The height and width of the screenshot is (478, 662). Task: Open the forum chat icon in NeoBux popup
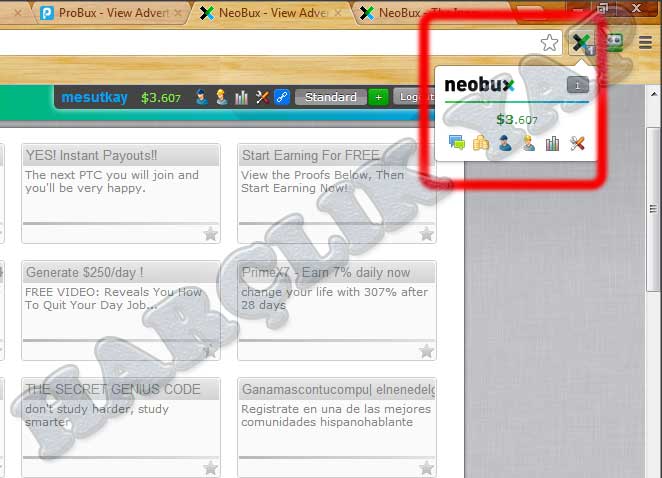click(x=457, y=143)
